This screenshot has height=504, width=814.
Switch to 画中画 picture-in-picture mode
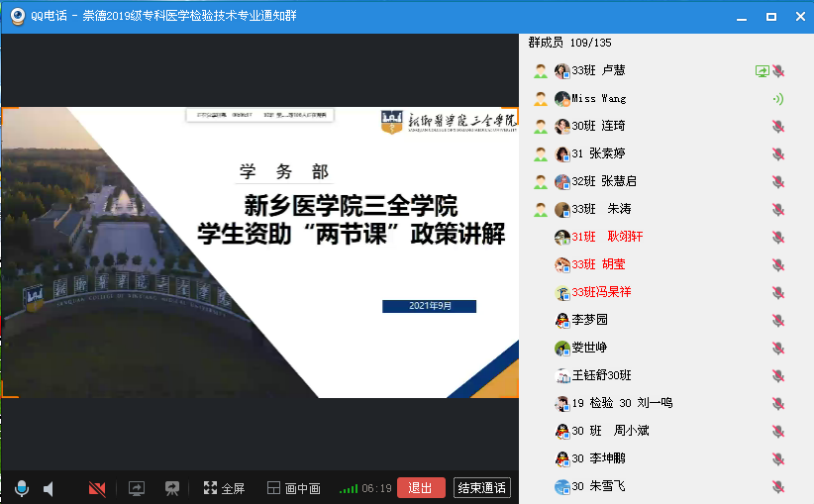pos(295,488)
